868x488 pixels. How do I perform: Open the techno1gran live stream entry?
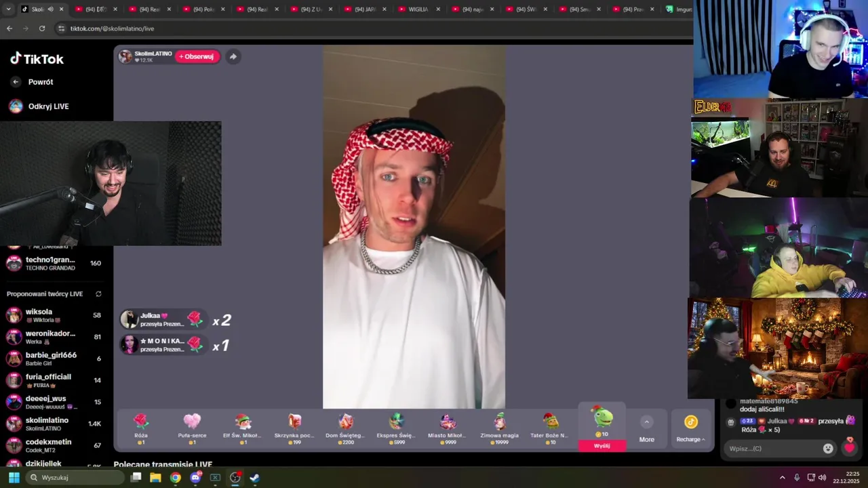(54, 263)
